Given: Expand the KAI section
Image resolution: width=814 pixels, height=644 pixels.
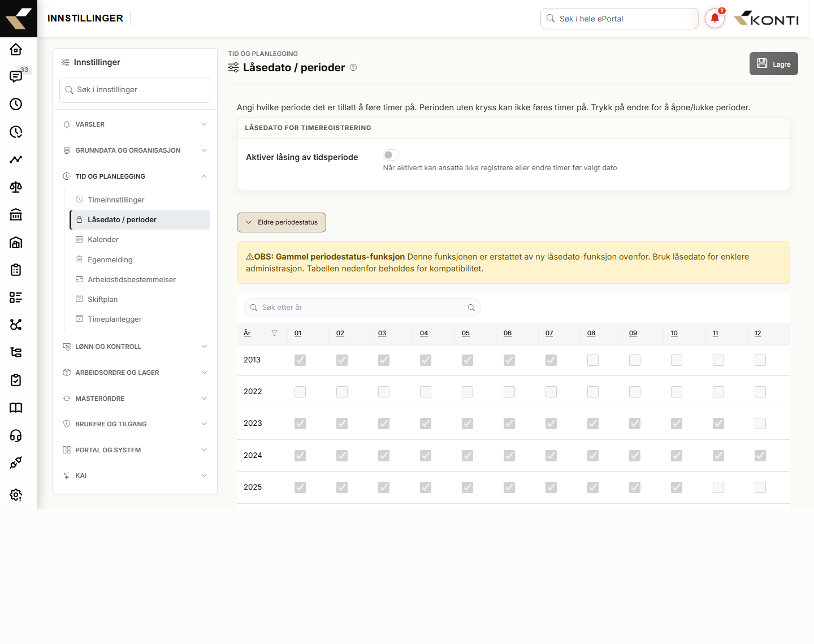Looking at the screenshot, I should click(x=135, y=476).
